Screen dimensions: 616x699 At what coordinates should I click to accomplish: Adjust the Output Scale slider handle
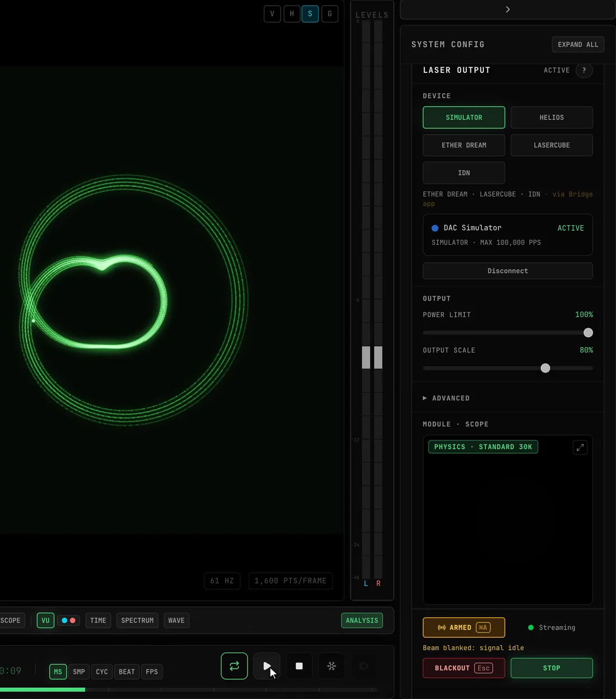point(545,368)
